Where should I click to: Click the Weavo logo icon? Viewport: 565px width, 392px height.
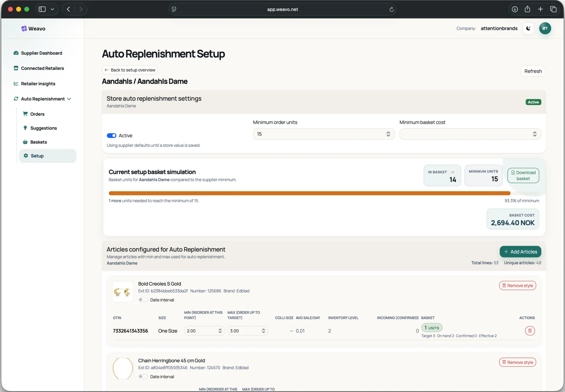24,29
